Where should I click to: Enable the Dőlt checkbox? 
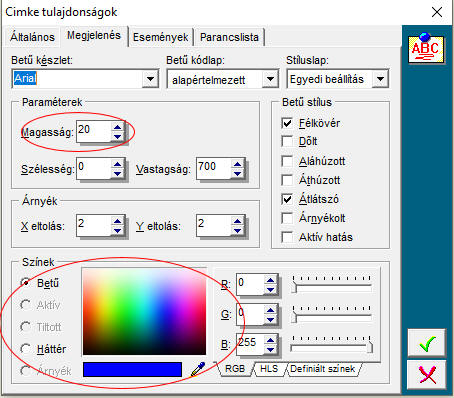287,141
